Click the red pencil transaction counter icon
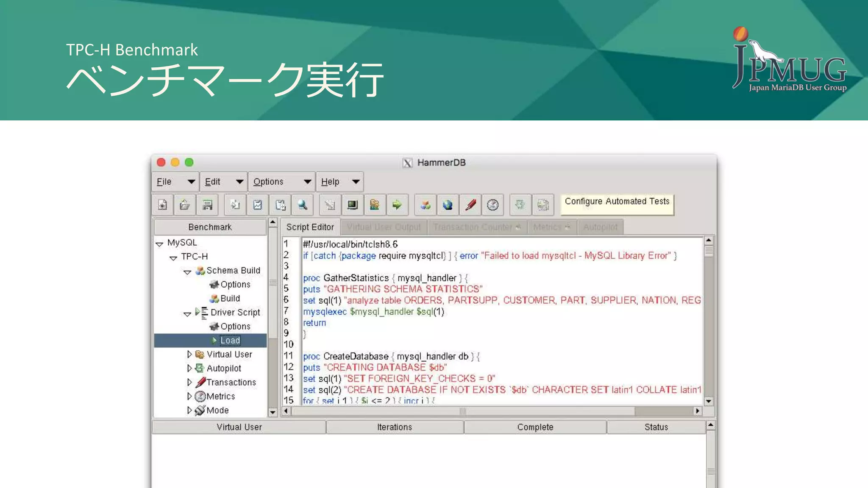Viewport: 868px width, 488px height. coord(470,205)
